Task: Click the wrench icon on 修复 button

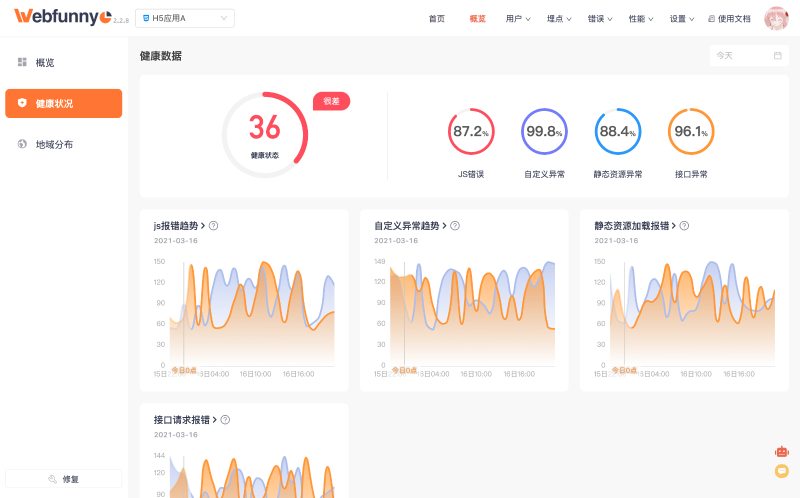Action: pos(52,479)
